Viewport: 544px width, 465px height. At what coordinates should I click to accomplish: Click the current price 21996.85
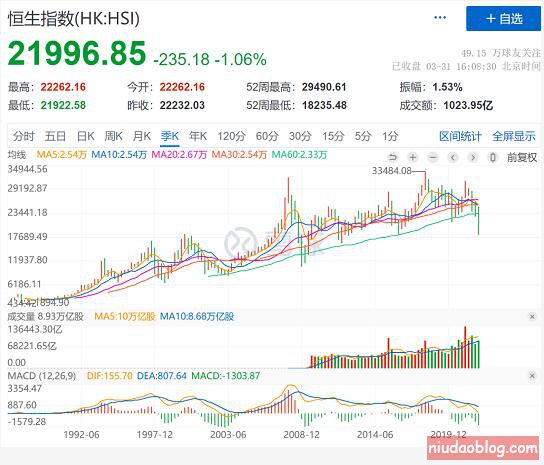77,53
